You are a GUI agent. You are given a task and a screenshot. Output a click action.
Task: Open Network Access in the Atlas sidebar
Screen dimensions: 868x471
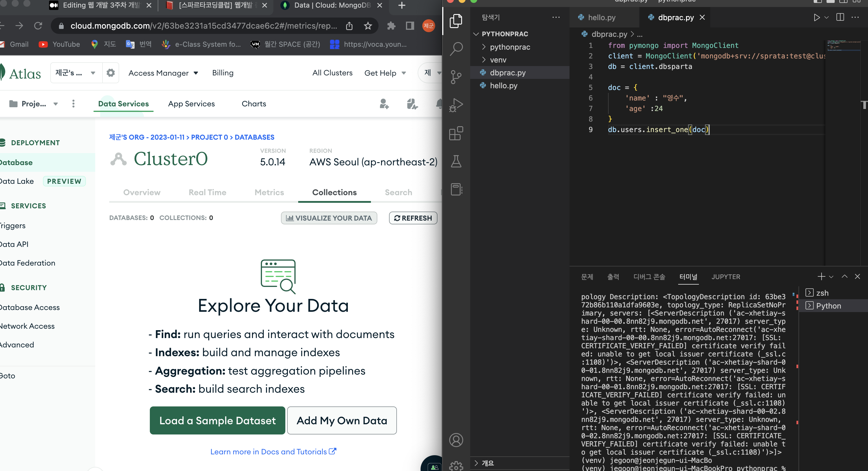27,326
